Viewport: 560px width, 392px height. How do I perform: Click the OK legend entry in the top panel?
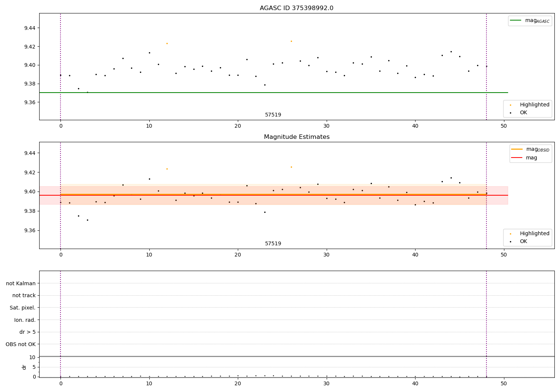(x=523, y=113)
